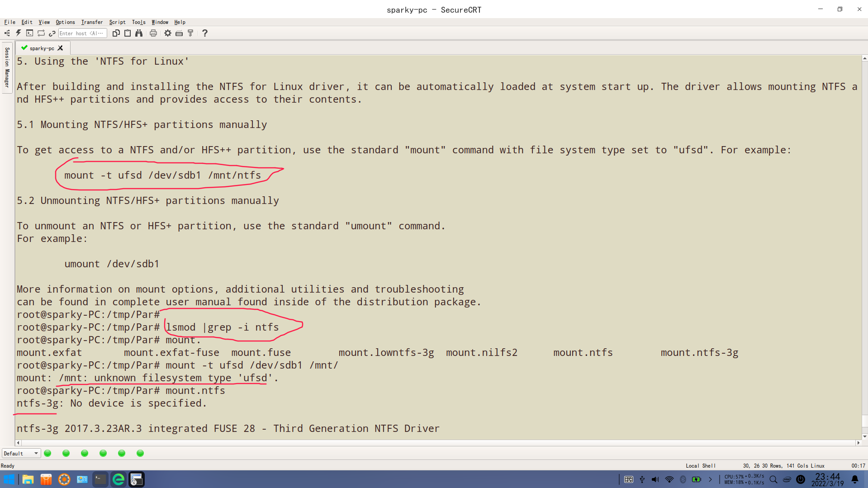Open the View menu
Image resolution: width=868 pixels, height=488 pixels.
pos(44,22)
